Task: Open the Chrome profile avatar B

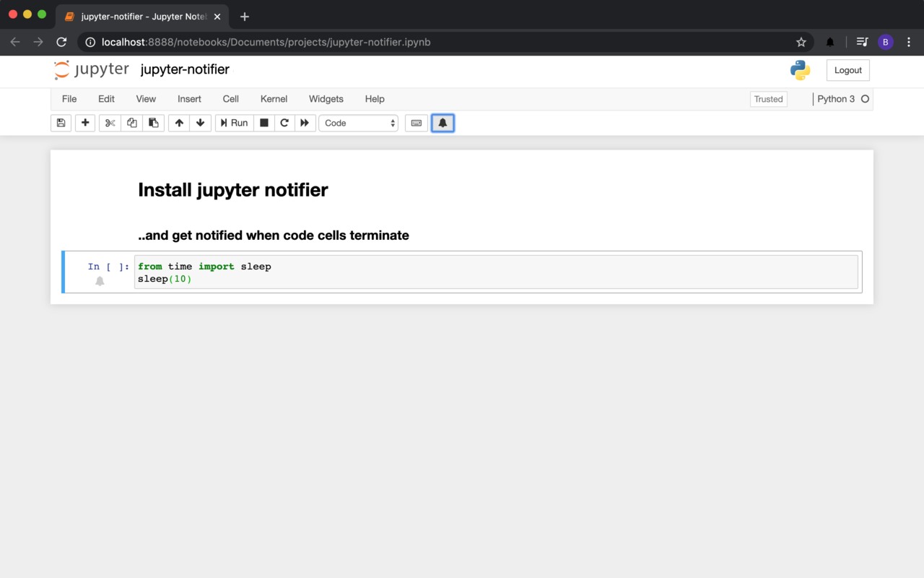Action: tap(886, 42)
